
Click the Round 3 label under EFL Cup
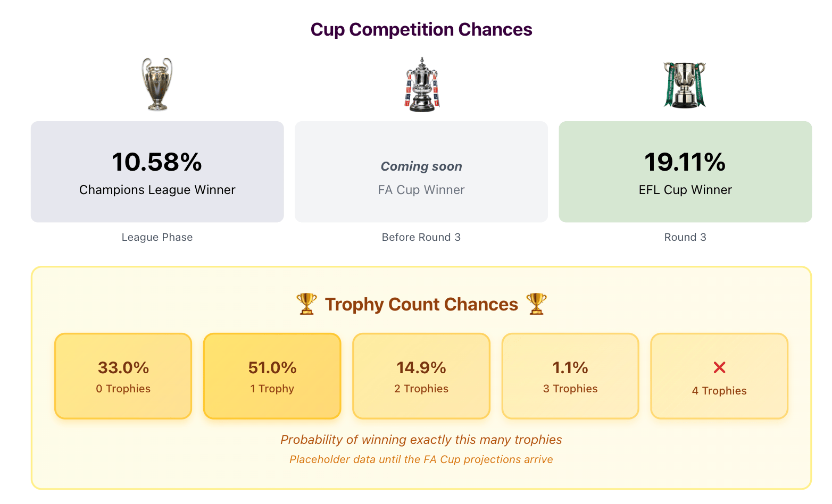685,237
